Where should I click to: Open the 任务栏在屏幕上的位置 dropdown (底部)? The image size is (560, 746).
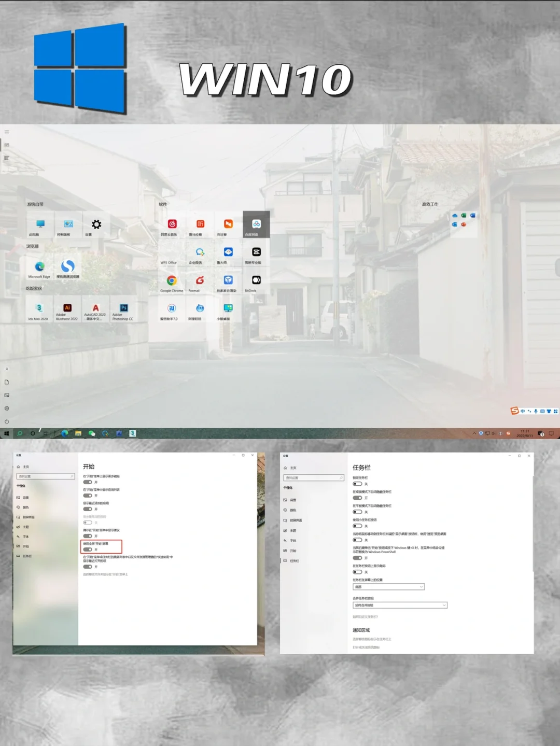[x=389, y=587]
